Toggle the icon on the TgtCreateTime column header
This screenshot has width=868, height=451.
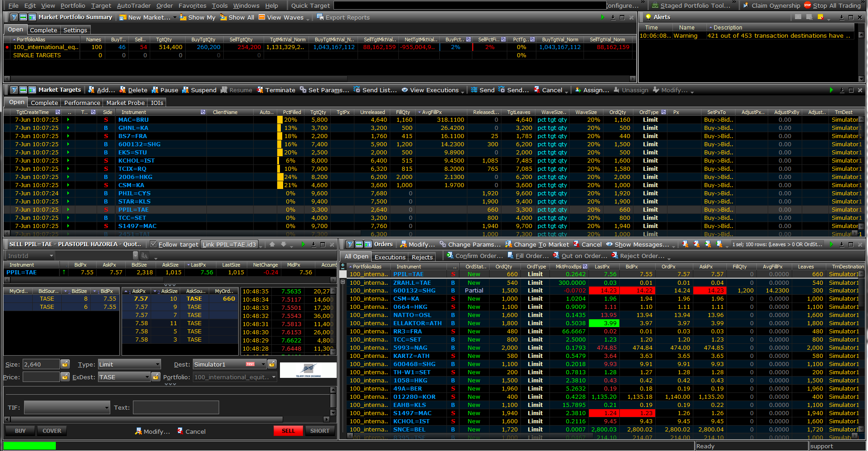[58, 112]
